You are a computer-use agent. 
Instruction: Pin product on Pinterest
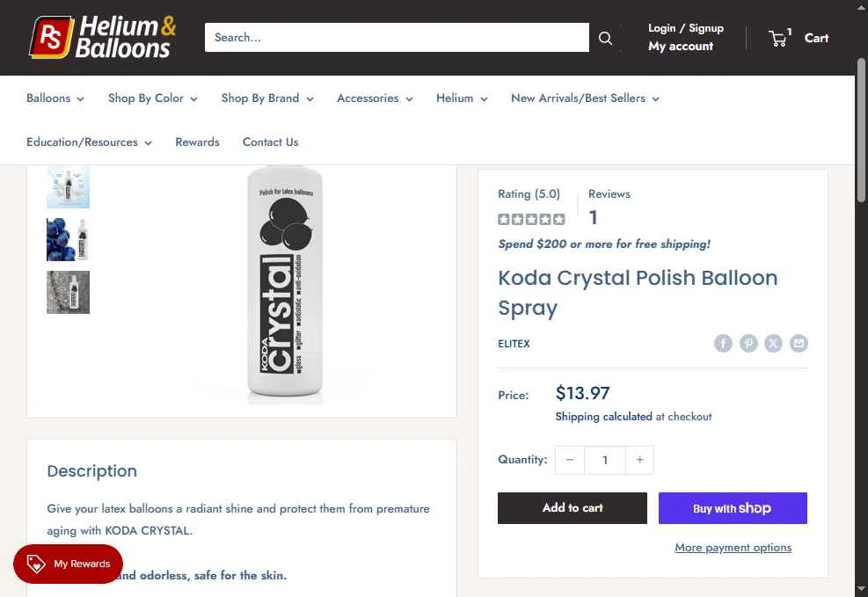(x=748, y=343)
